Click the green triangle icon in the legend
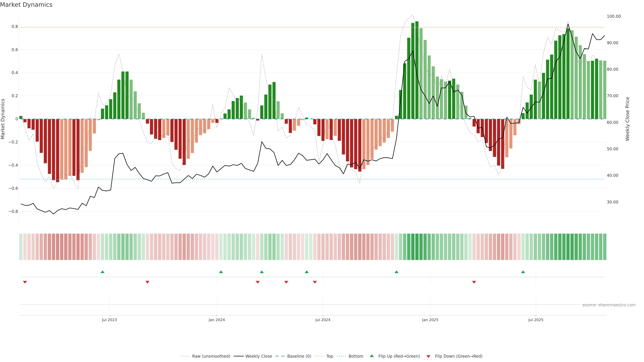 point(372,356)
